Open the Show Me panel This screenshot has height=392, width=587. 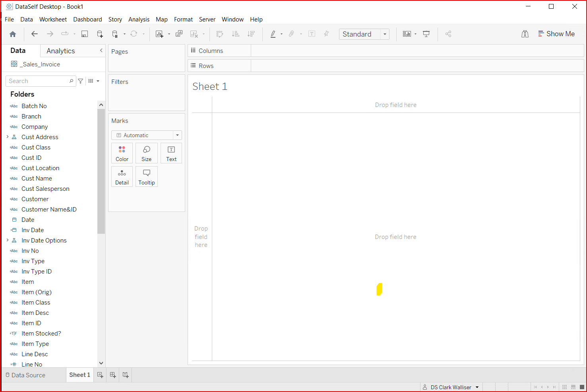[x=556, y=34]
